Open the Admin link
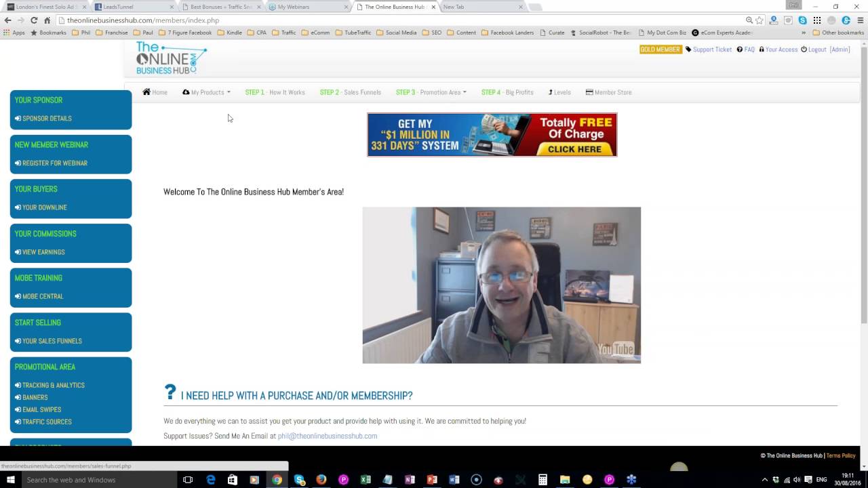 pos(840,49)
